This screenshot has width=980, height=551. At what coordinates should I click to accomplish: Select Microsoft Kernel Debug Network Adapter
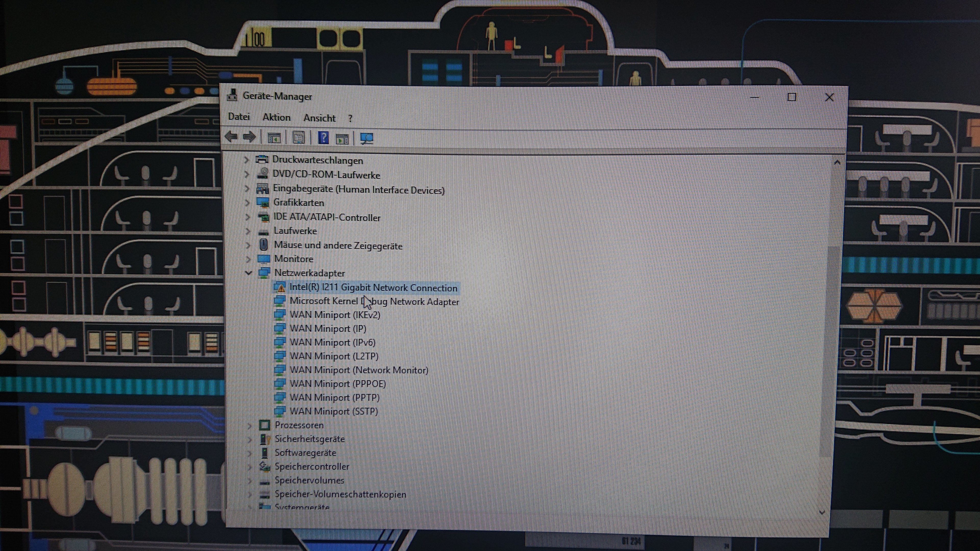point(374,302)
